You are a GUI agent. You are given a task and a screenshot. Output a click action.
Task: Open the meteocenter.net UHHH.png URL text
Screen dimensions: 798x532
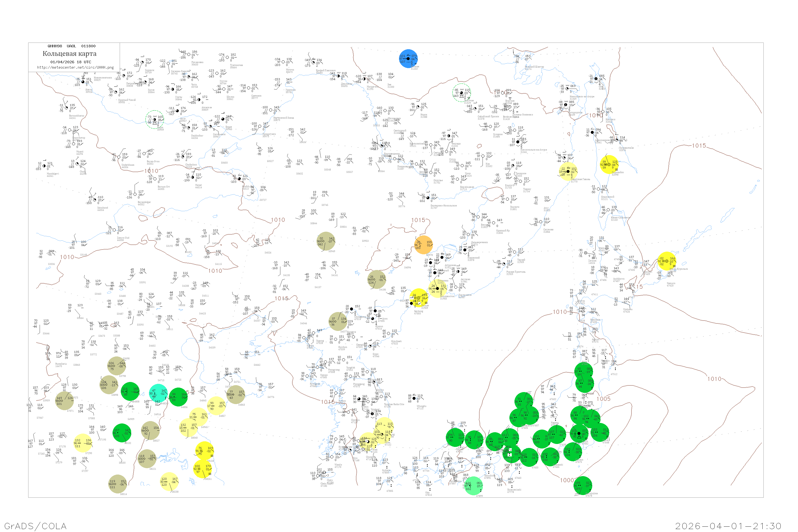click(x=75, y=67)
